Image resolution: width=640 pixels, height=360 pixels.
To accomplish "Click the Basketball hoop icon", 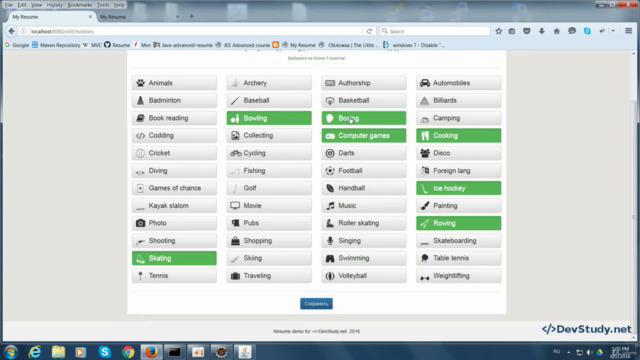I will [x=330, y=101].
